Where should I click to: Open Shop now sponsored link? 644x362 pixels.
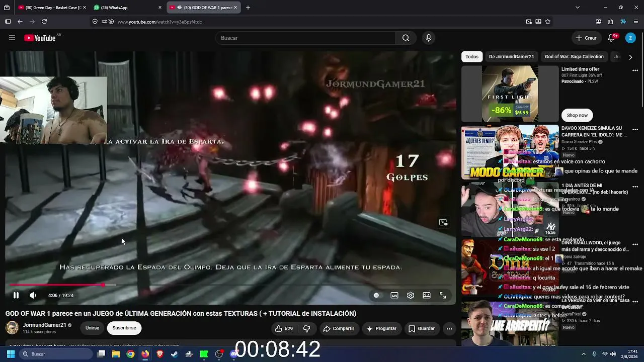[x=577, y=115]
